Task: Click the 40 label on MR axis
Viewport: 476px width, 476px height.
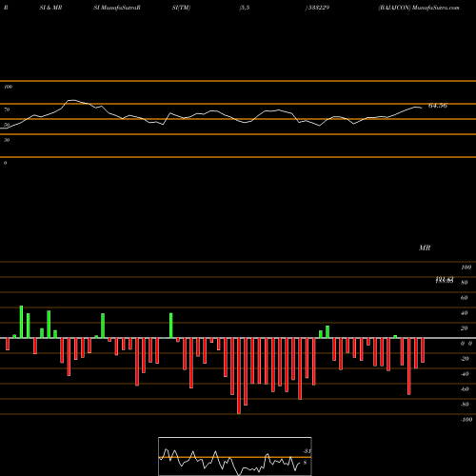Action: coord(465,313)
